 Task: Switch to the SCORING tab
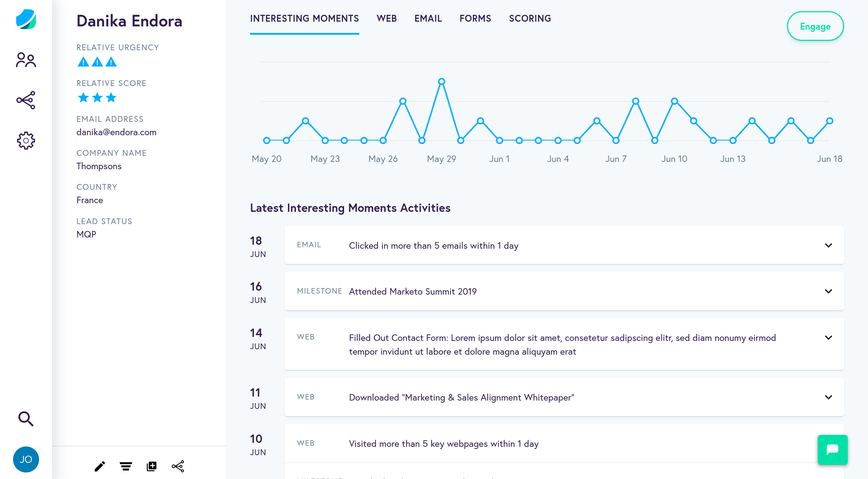coord(530,18)
